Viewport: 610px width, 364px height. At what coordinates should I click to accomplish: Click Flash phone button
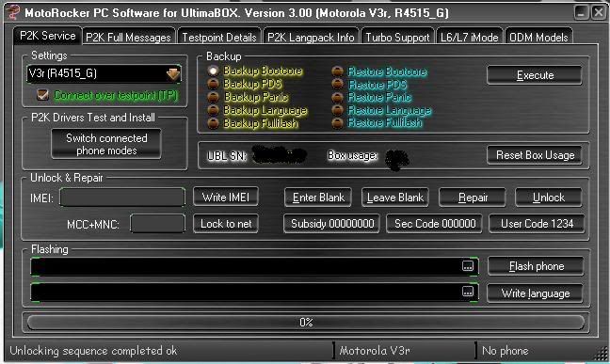coord(536,266)
